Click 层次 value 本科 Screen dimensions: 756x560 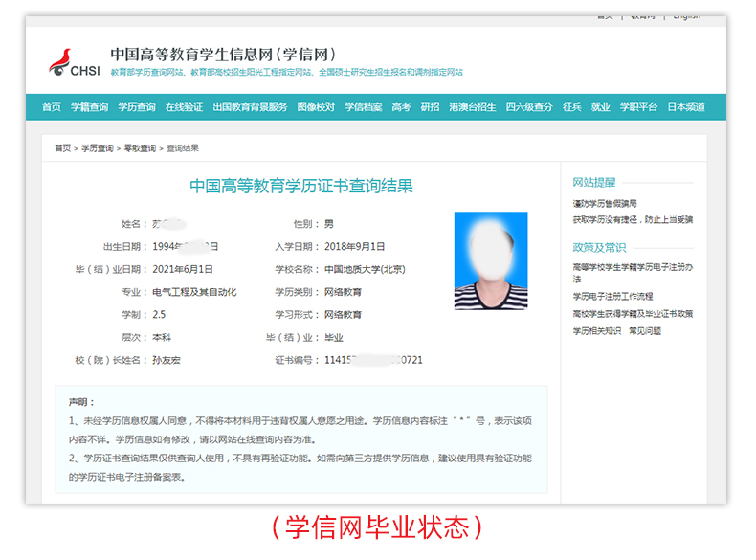(162, 337)
